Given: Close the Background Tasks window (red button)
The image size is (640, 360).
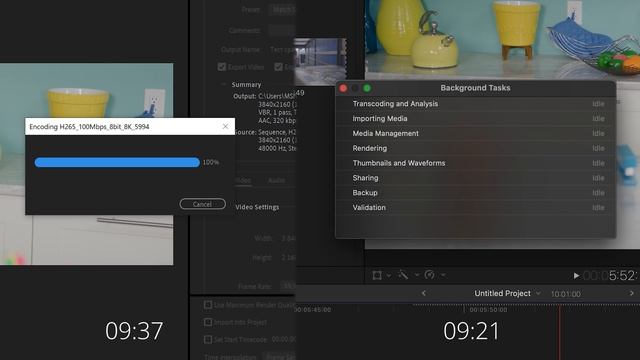Looking at the screenshot, I should click(x=343, y=88).
